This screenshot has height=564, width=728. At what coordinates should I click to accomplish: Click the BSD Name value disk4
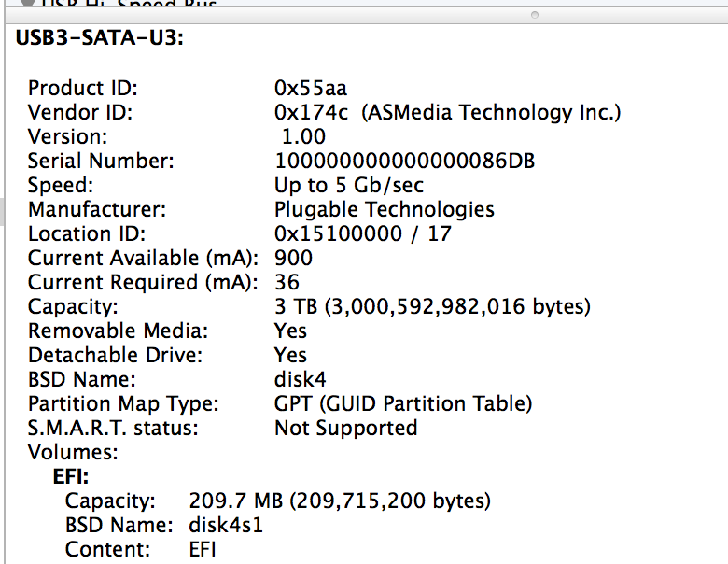[300, 380]
